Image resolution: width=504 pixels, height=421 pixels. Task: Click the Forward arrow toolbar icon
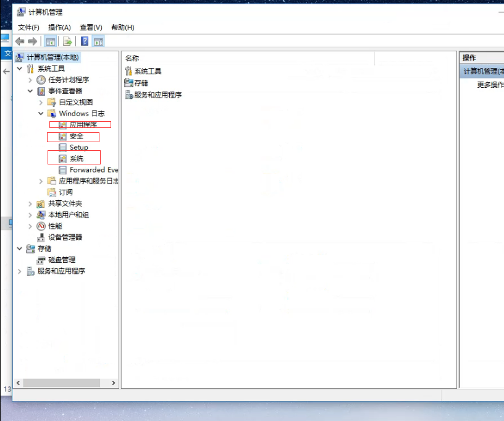coord(33,41)
